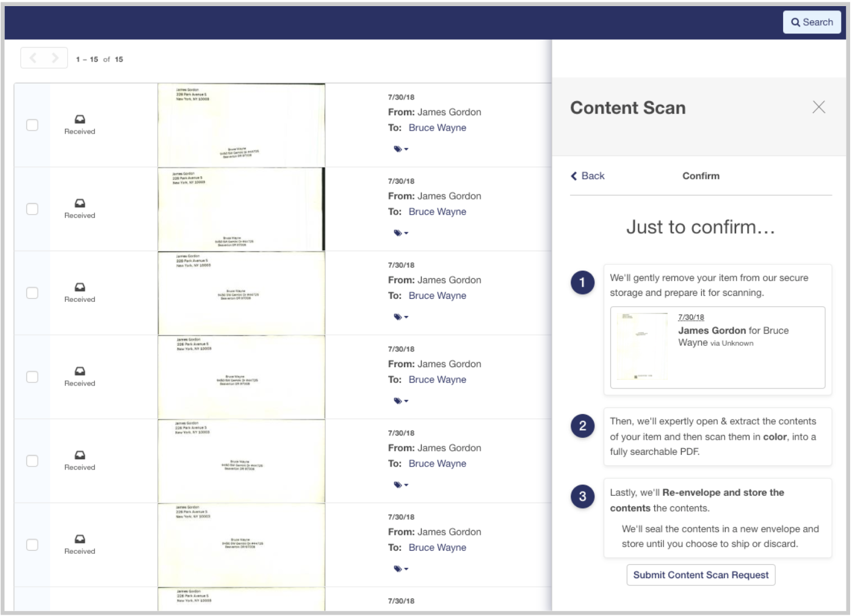This screenshot has width=852, height=616.
Task: Go to the previous page with the left arrow
Action: (x=33, y=58)
